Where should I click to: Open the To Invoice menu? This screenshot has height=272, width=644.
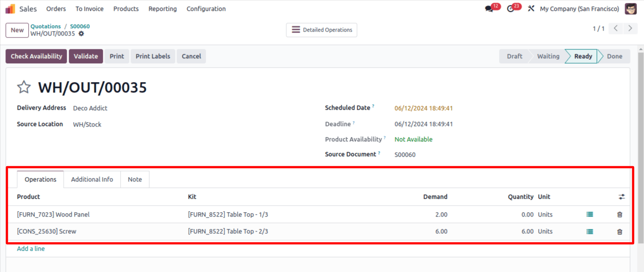click(90, 9)
